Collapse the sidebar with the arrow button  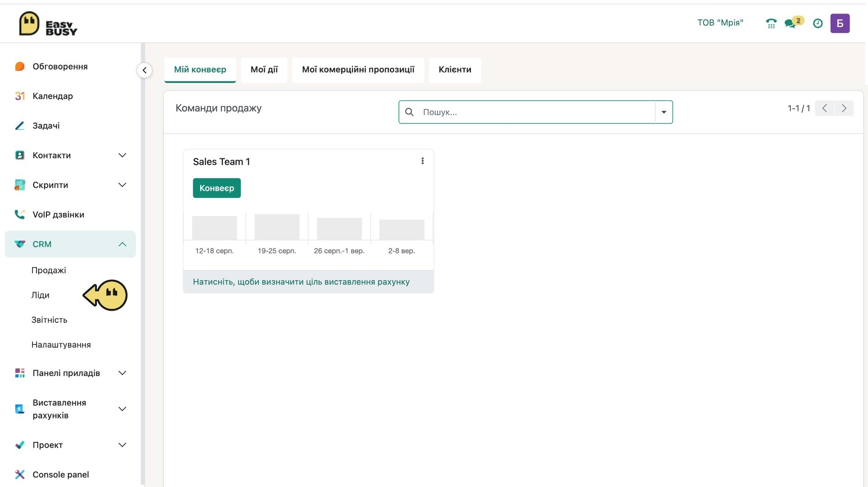144,70
